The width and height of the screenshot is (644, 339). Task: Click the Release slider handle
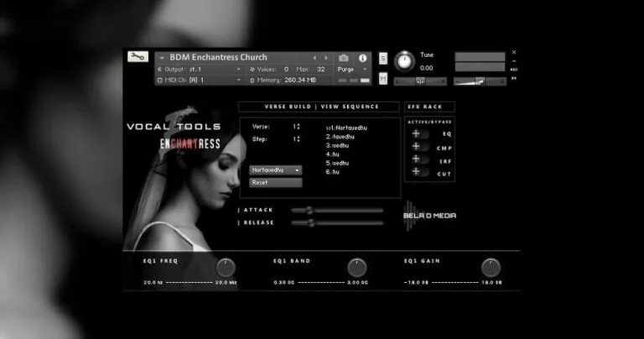point(311,223)
